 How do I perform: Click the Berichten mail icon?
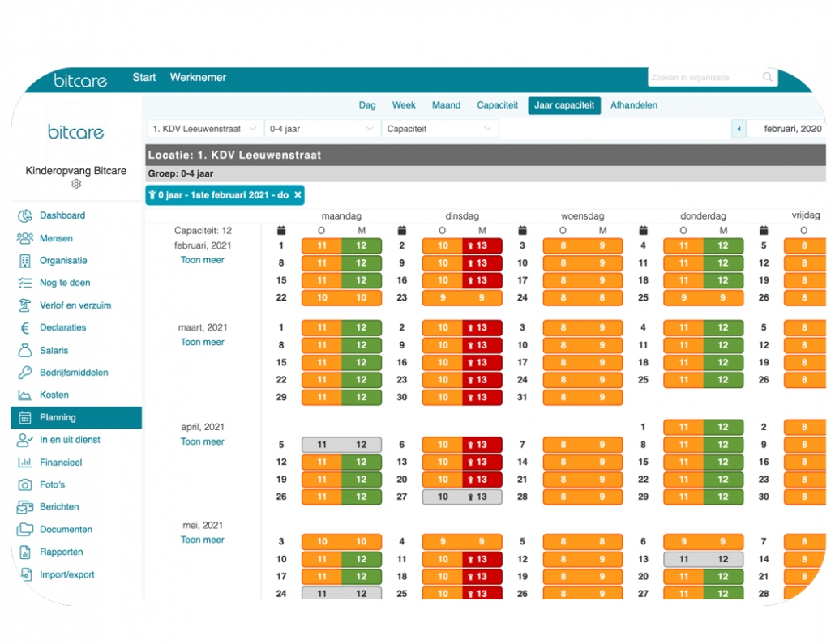point(24,507)
